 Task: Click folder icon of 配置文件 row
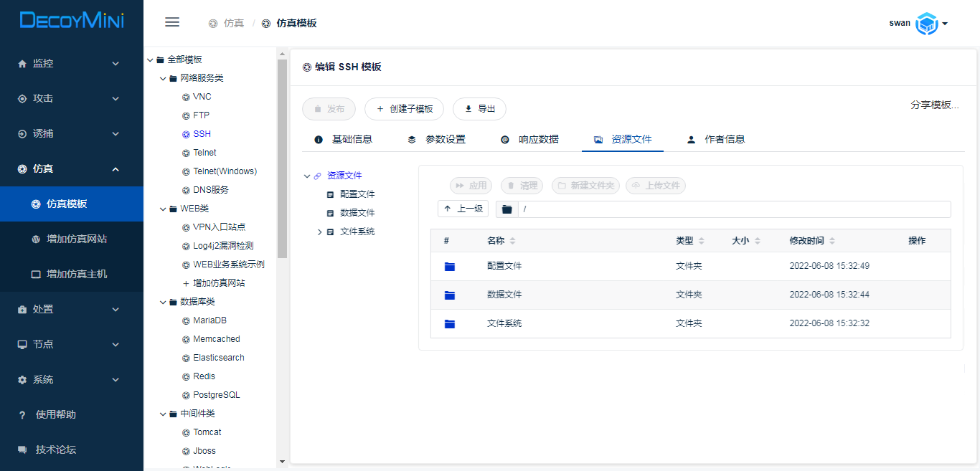pos(450,267)
